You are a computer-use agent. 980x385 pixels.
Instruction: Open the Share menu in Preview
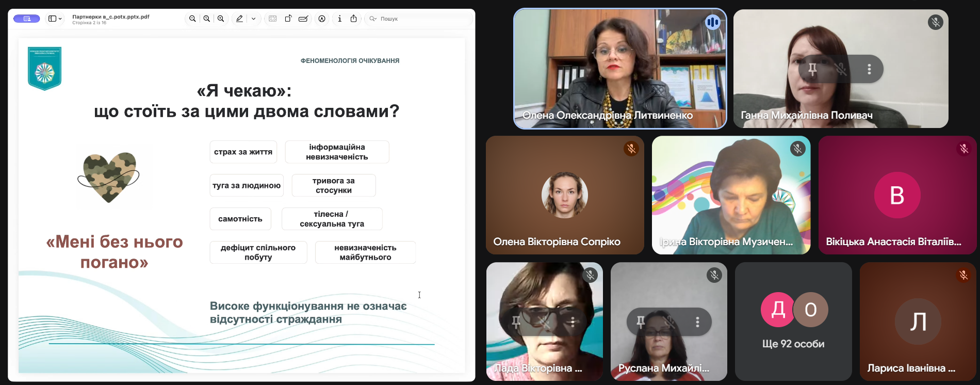coord(353,19)
